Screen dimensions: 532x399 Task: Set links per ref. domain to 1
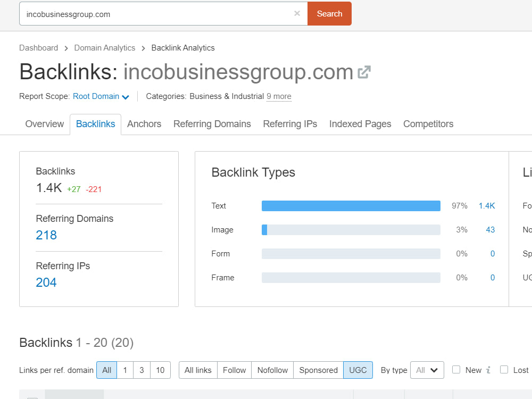pos(125,370)
